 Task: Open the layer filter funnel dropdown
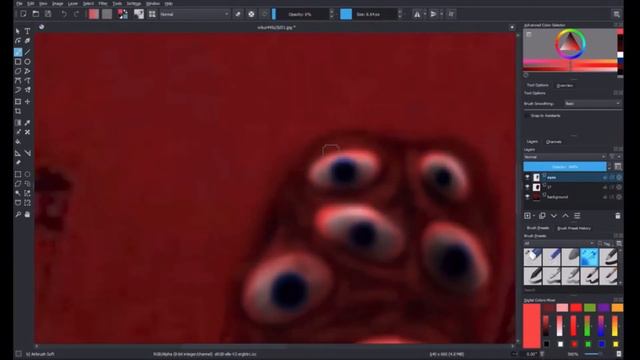613,157
